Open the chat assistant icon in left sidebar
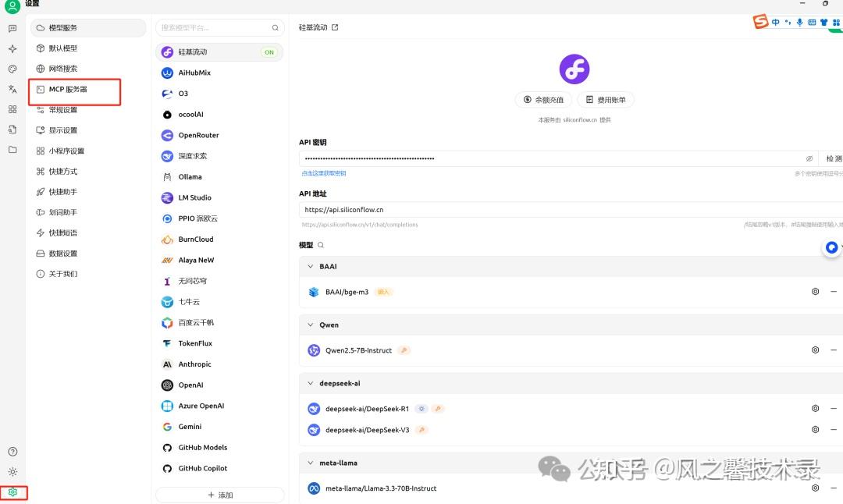The image size is (843, 504). click(x=12, y=29)
